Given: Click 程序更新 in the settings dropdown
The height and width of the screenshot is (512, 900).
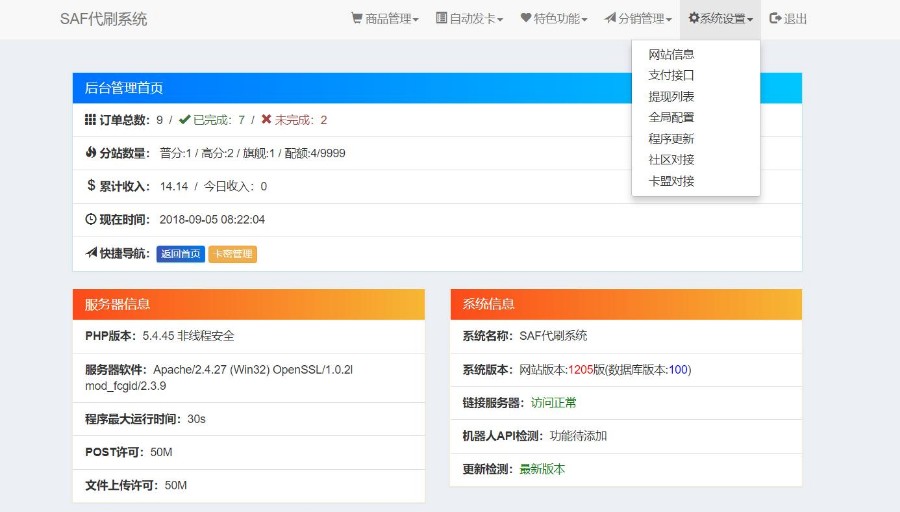Looking at the screenshot, I should pos(671,138).
